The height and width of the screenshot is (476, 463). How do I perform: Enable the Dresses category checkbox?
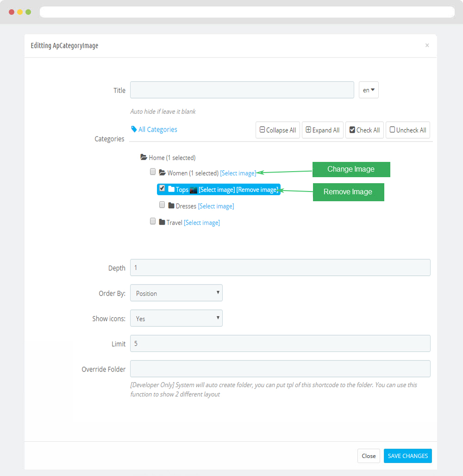(162, 204)
